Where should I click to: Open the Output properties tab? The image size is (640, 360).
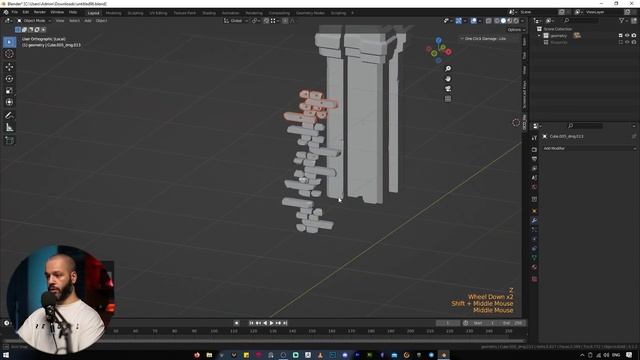tap(534, 159)
